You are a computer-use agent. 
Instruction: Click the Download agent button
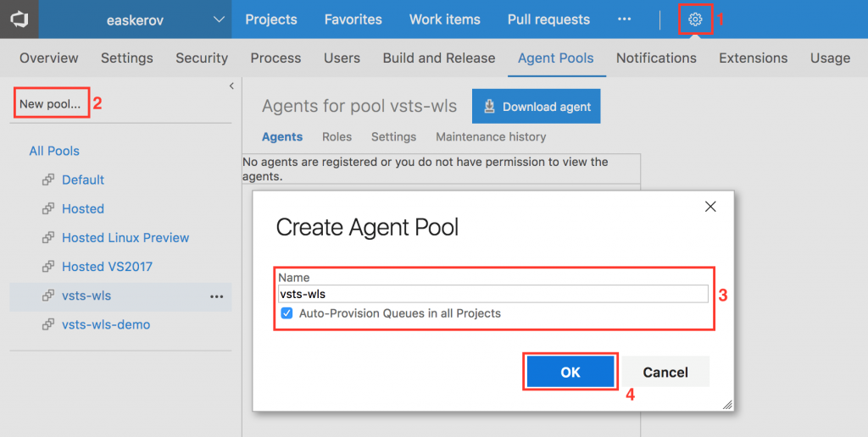536,107
